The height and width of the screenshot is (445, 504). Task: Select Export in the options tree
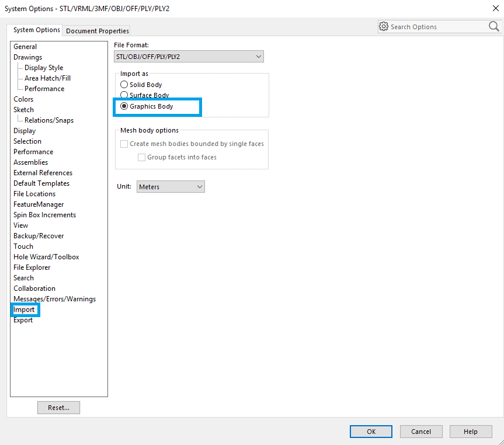(23, 320)
